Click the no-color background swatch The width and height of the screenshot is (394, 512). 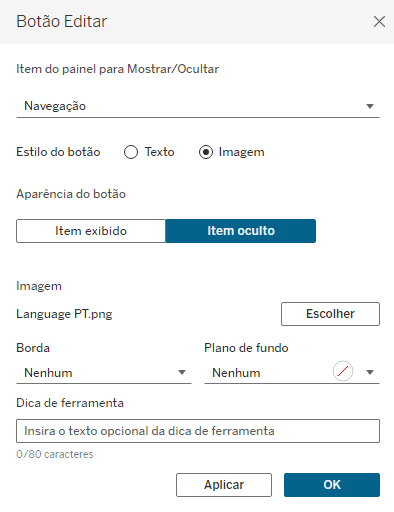tap(343, 371)
